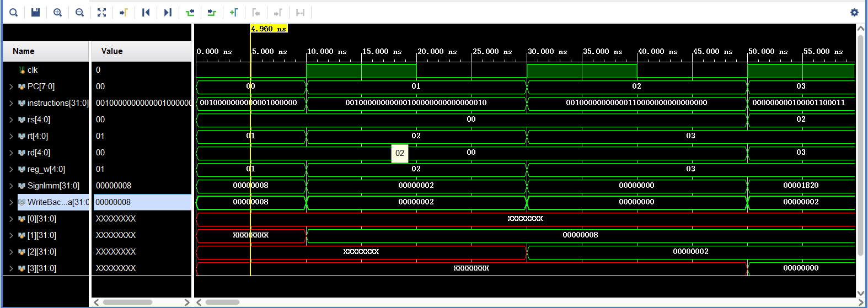Open the search tool in toolbar

[x=14, y=12]
